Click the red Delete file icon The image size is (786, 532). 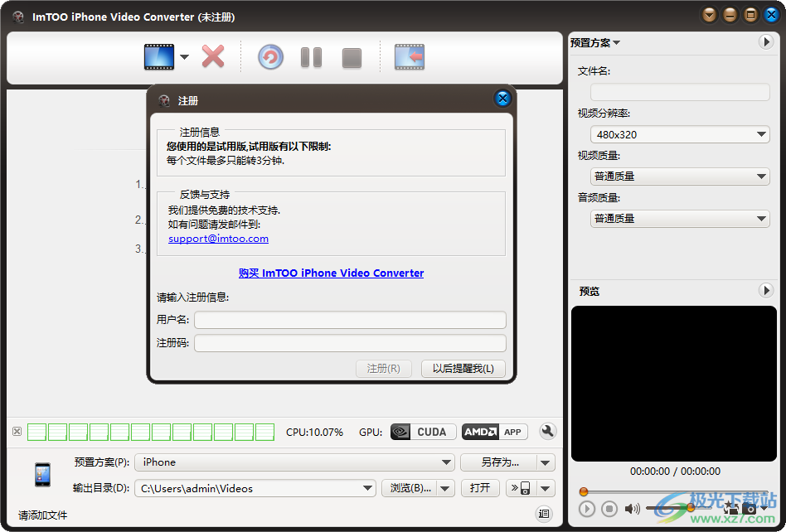212,56
